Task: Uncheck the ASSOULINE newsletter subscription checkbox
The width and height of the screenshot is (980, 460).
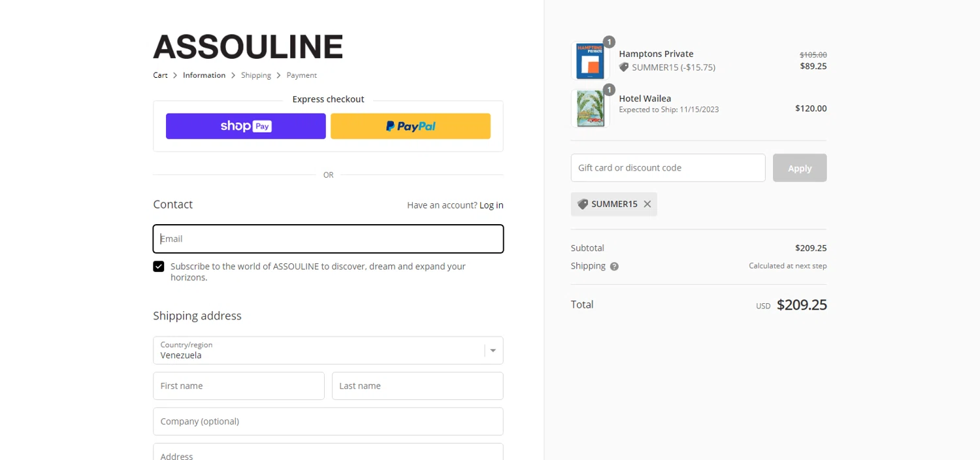Action: pyautogui.click(x=159, y=267)
